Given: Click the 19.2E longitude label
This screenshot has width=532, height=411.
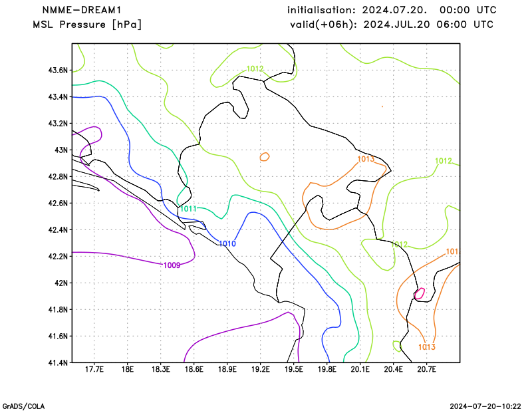Looking at the screenshot, I should tap(260, 369).
